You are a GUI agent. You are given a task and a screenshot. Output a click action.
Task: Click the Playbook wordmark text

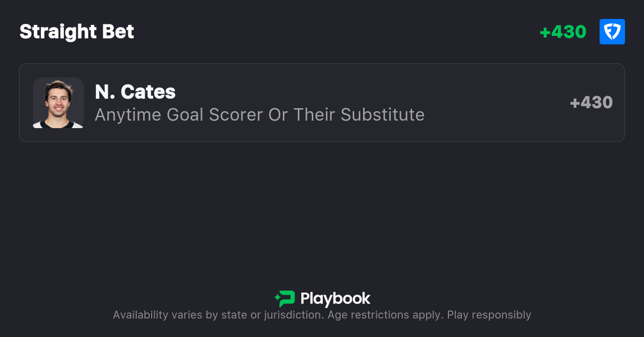tap(335, 299)
